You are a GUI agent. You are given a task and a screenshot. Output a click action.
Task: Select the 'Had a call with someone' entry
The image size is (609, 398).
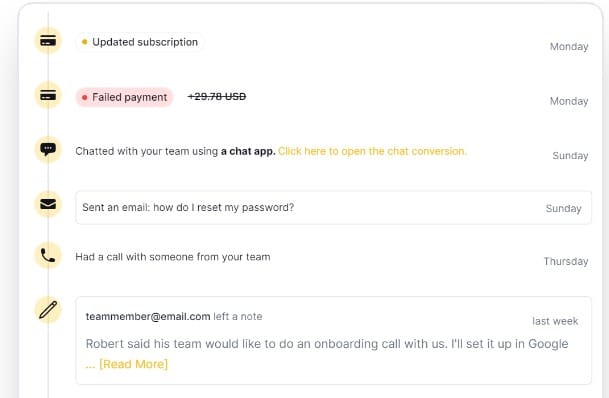173,257
